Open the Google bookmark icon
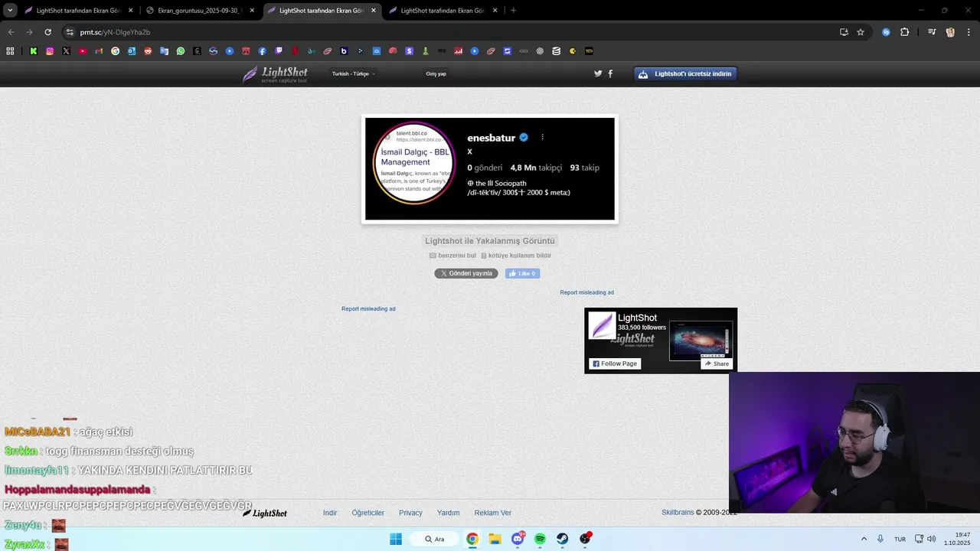 (x=116, y=51)
